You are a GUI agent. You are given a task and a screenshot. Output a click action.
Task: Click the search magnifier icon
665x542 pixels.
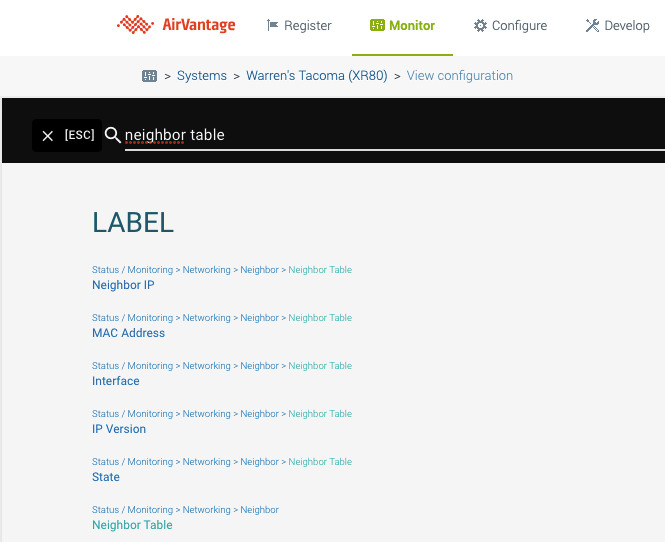[113, 135]
